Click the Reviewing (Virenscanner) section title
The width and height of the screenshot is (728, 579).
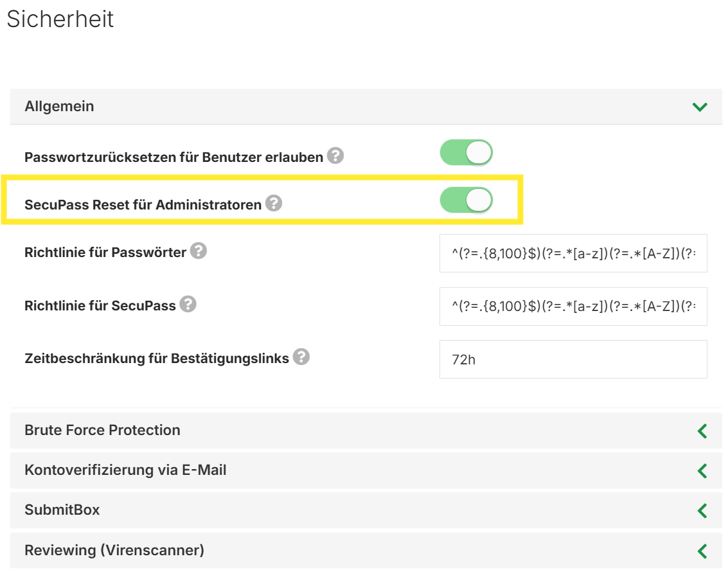[x=114, y=551]
